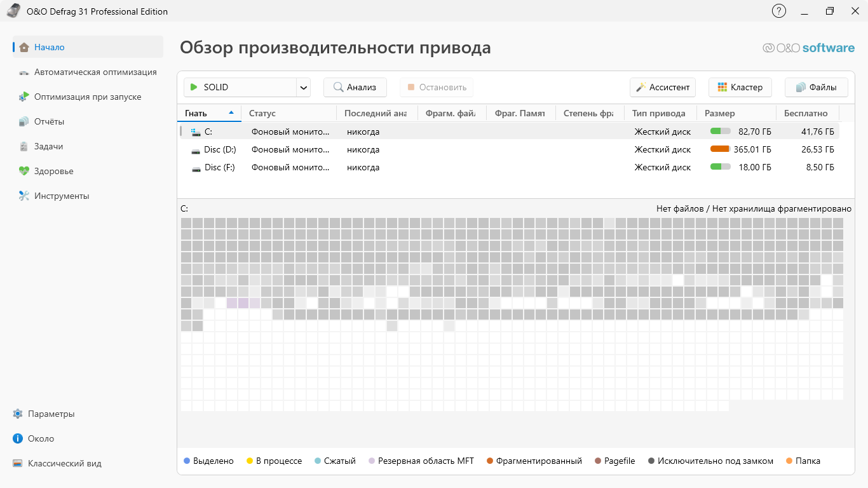Click the 8,50 ГБ free space value
The height and width of the screenshot is (488, 868).
(x=820, y=167)
